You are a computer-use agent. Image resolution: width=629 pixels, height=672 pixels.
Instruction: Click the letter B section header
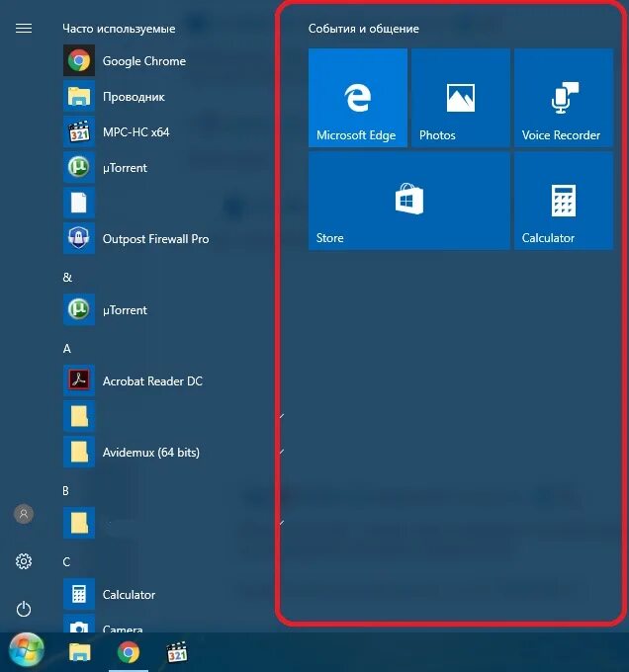[x=65, y=491]
